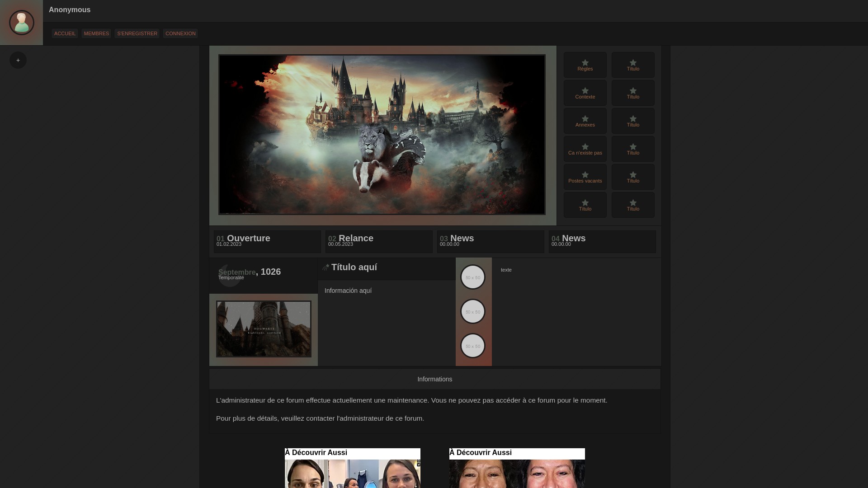Screen dimensions: 868x488
Task: Click the Septembre, 1026 date heading
Action: click(250, 272)
